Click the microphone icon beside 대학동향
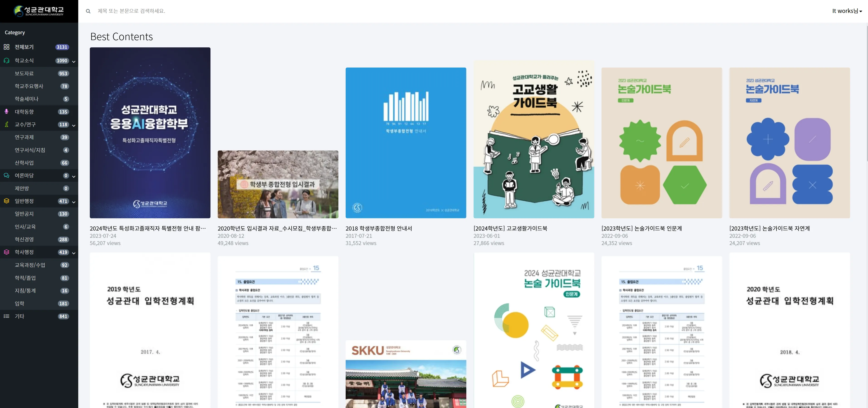Screen dimensions: 868x408 click(x=6, y=112)
